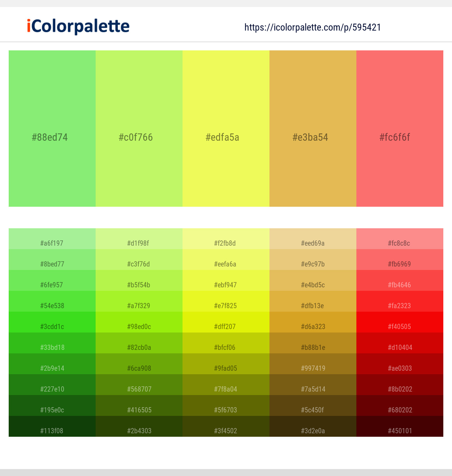This screenshot has height=476, width=452.
Task: Select the #3d2e0a dark brown shade
Action: click(x=313, y=426)
